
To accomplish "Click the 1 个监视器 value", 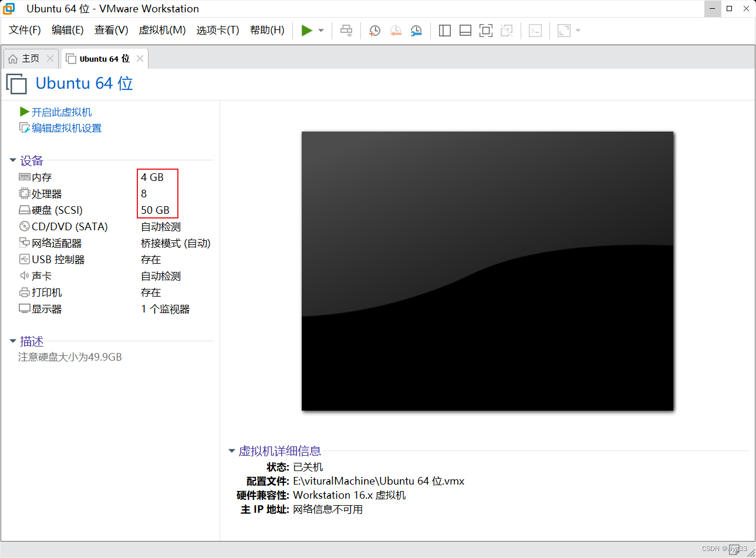I will (x=166, y=308).
